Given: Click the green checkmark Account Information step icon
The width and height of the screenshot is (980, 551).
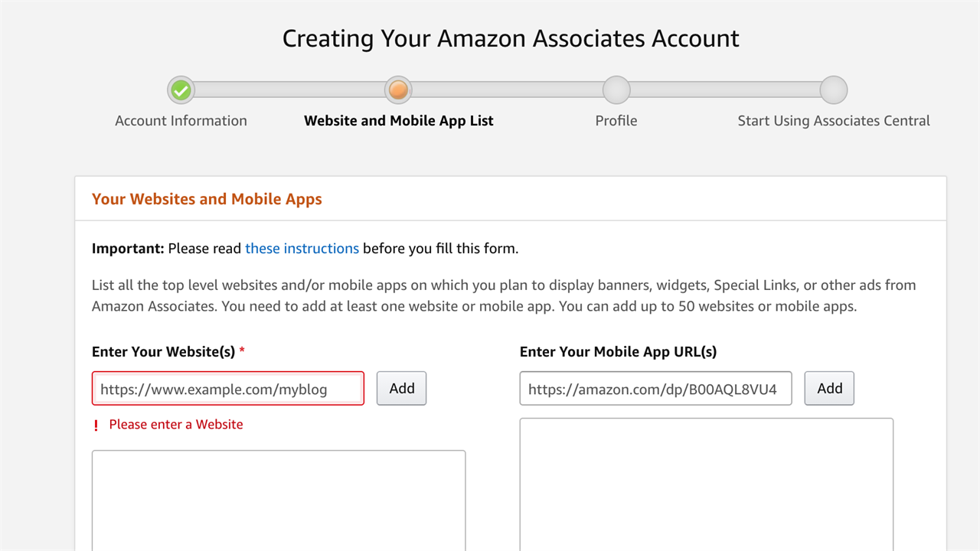Looking at the screenshot, I should (181, 90).
